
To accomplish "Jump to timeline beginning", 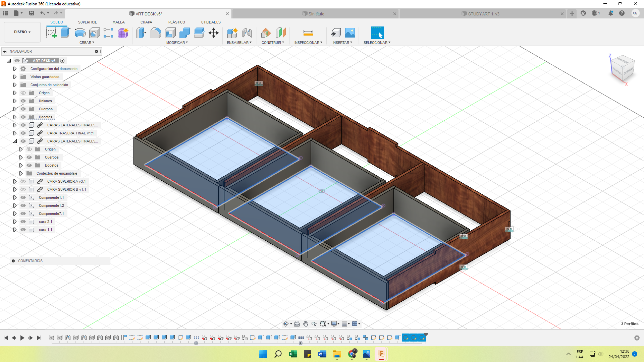I will tap(6, 338).
